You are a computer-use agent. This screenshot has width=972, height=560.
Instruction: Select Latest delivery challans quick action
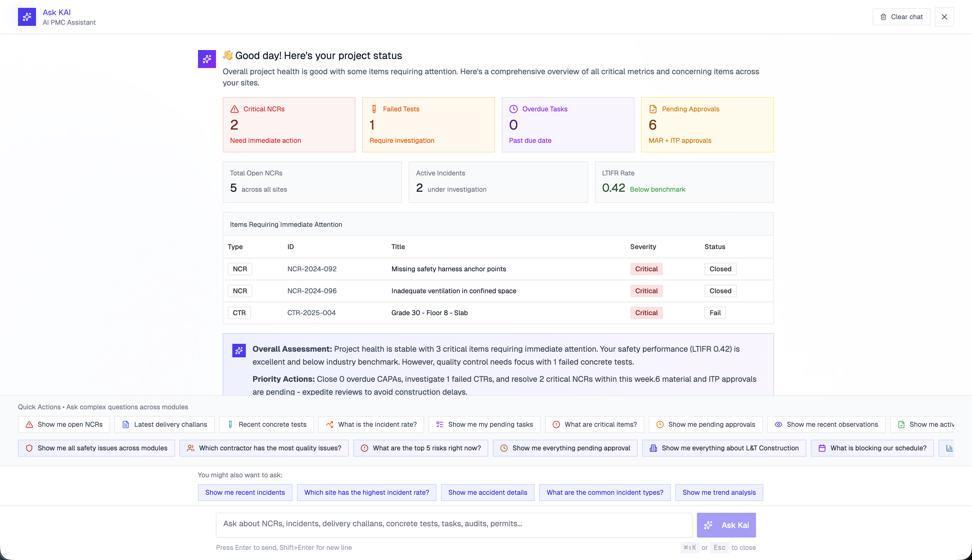coord(164,424)
